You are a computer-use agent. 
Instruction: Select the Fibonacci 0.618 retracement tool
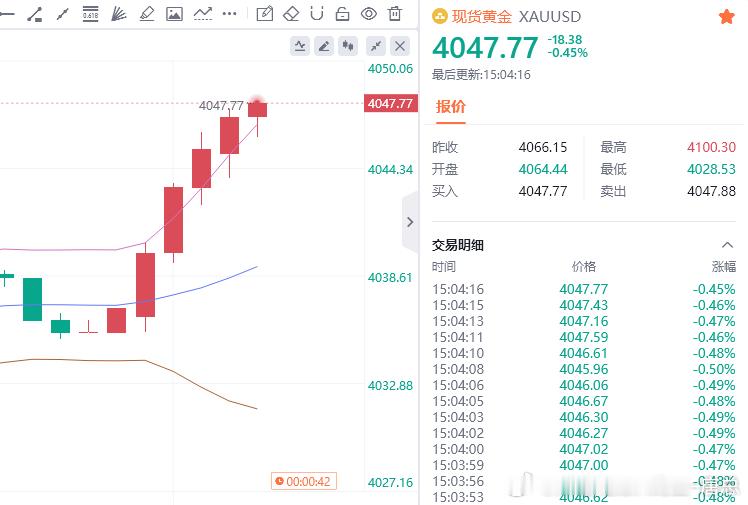click(x=90, y=14)
